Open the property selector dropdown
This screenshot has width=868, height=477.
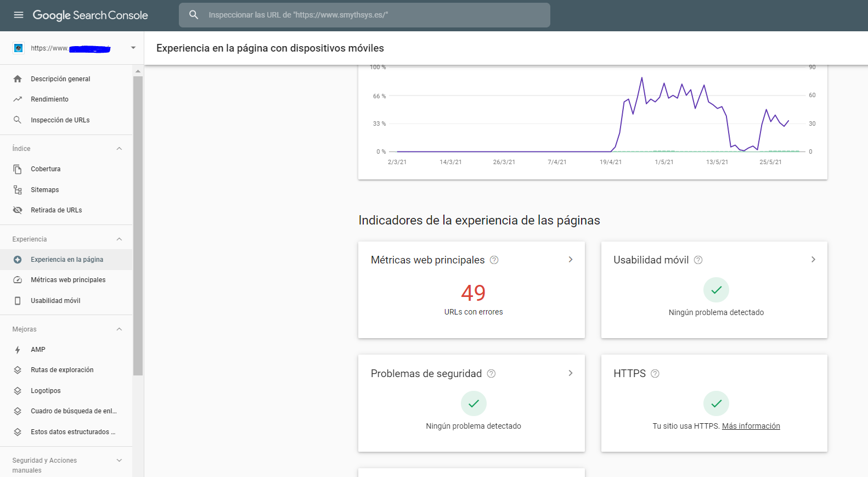click(x=133, y=48)
